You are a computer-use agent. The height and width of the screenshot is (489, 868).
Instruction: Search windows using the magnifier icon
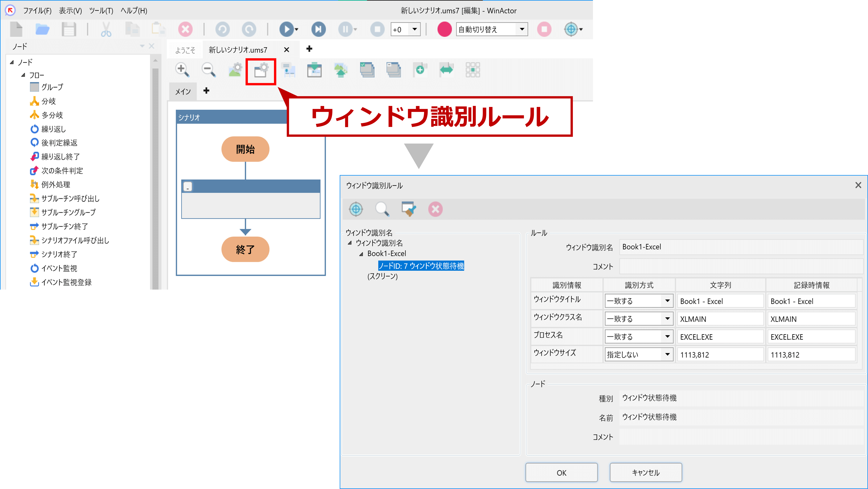click(382, 209)
